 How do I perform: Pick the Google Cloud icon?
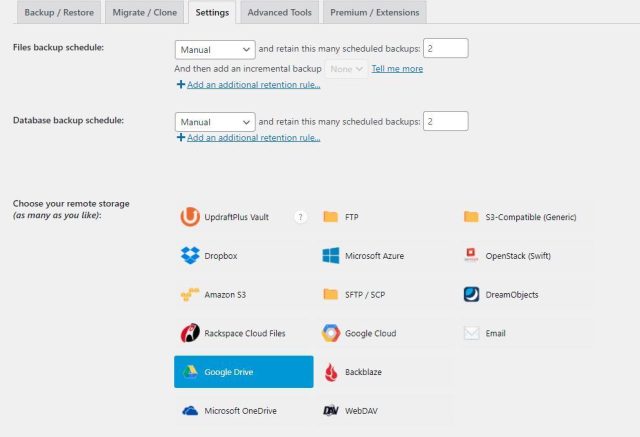pos(331,333)
